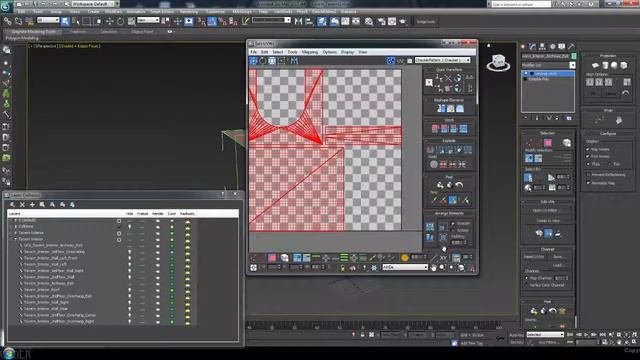
Task: Toggle the Map Seams checkbox
Action: (588, 149)
